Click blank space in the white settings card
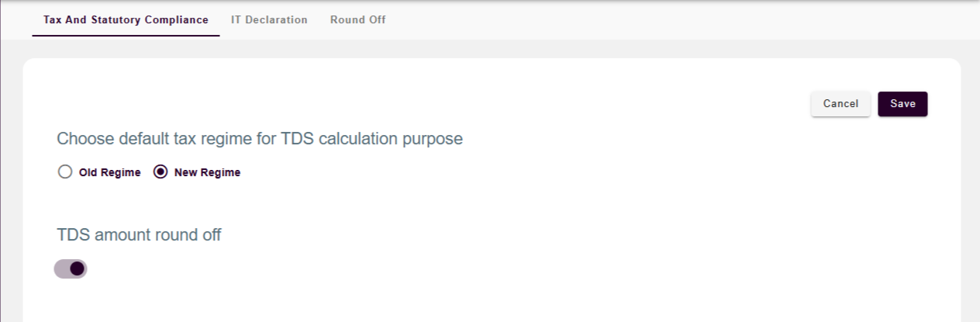980x322 pixels. click(x=543, y=233)
